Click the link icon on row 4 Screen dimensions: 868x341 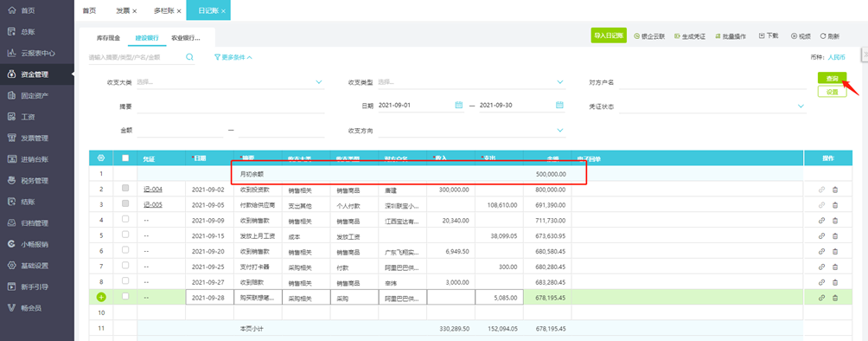click(x=821, y=220)
